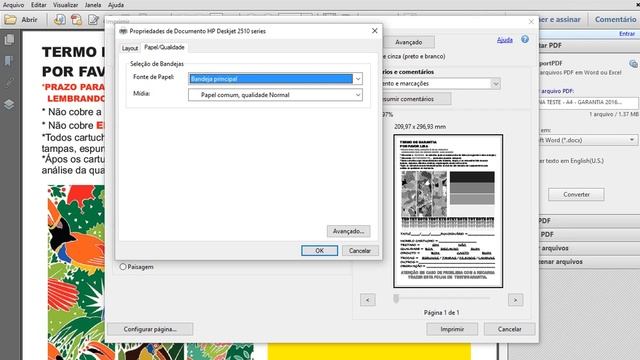Switch to the Layout tab
This screenshot has height=360, width=640.
tap(130, 48)
